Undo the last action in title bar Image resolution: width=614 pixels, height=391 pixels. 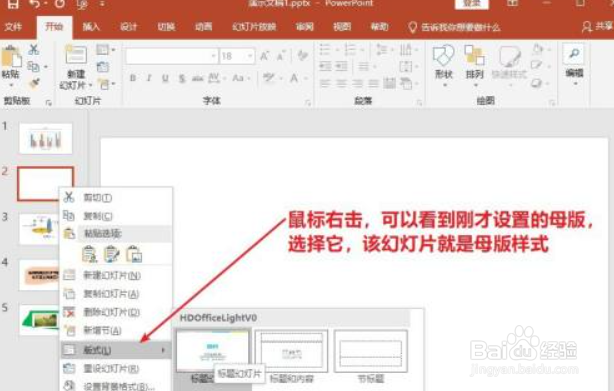point(34,4)
